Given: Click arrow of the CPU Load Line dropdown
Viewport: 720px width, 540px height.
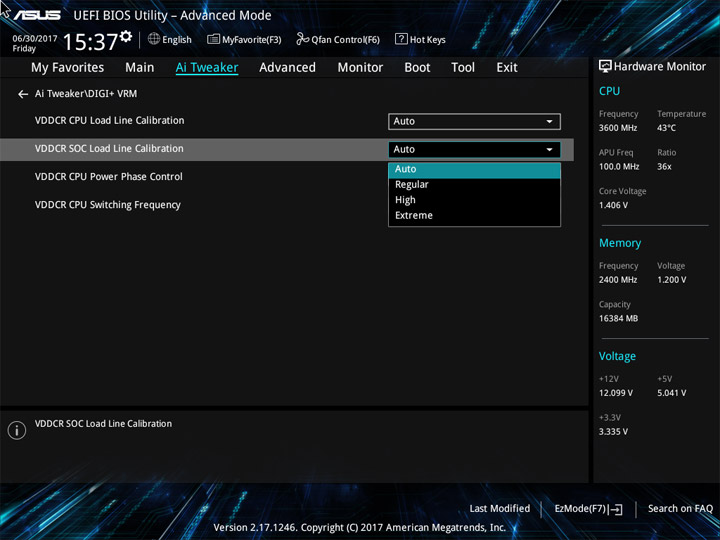Looking at the screenshot, I should tap(549, 122).
